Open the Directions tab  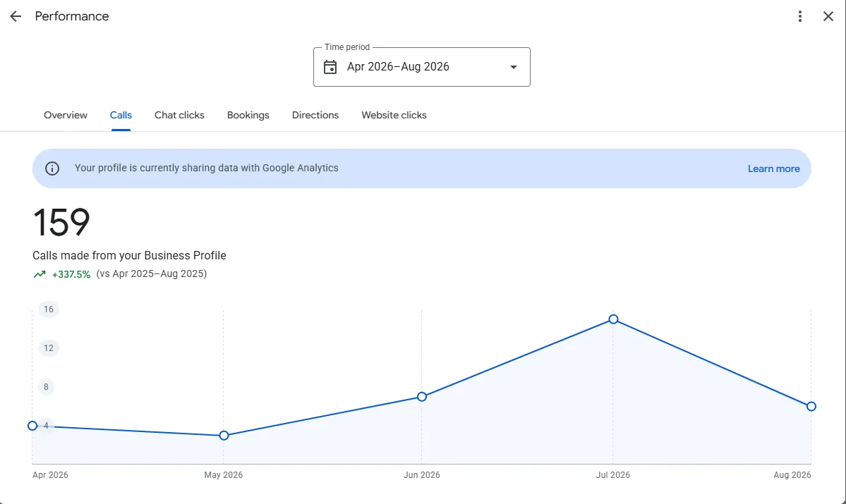[315, 115]
